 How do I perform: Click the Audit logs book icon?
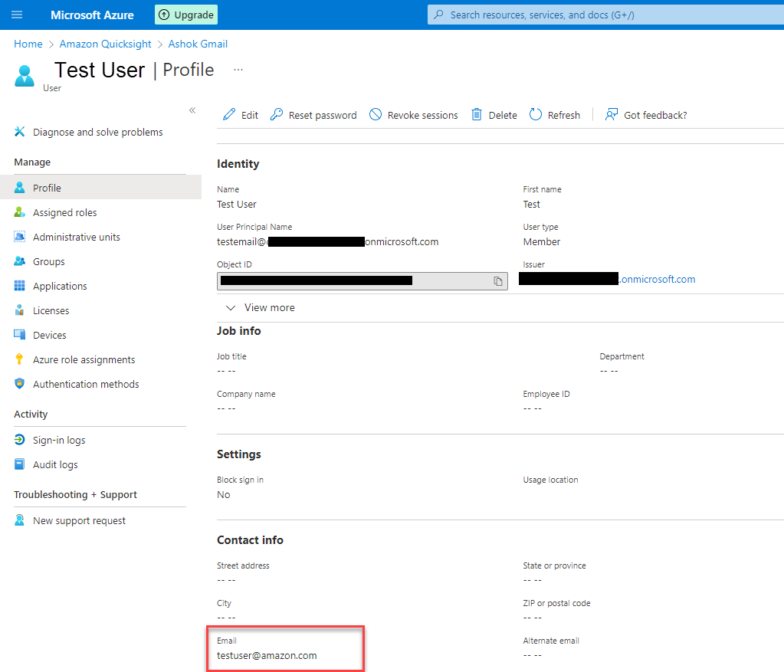[x=19, y=464]
